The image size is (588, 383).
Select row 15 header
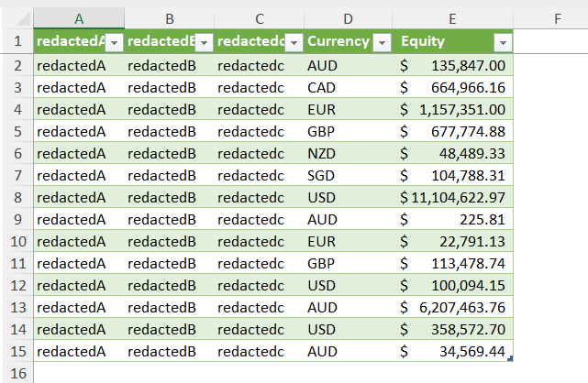pyautogui.click(x=17, y=351)
